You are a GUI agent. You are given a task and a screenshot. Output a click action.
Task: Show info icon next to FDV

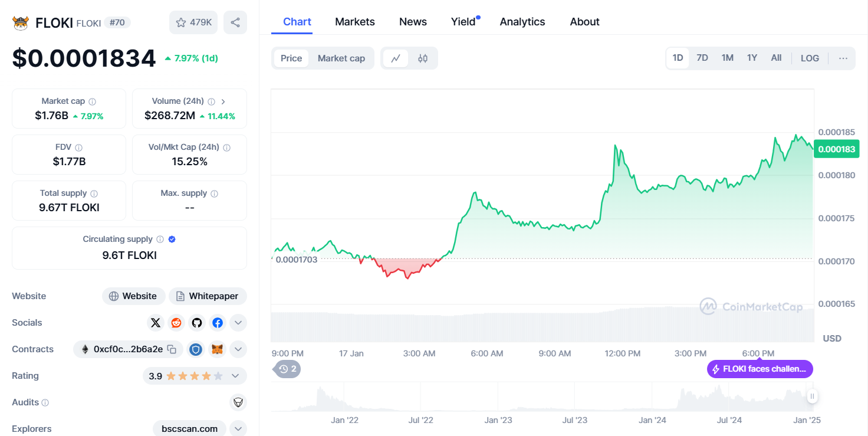point(79,147)
